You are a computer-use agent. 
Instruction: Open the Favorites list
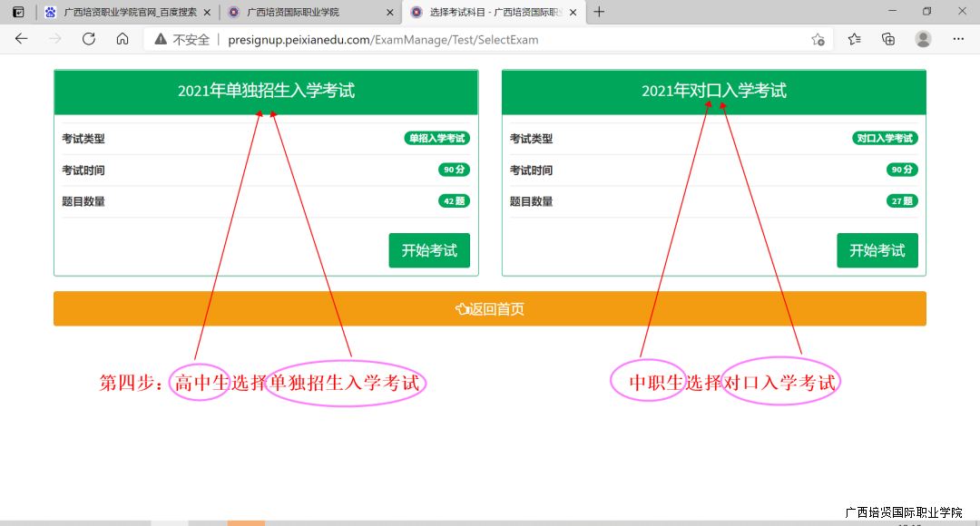854,39
